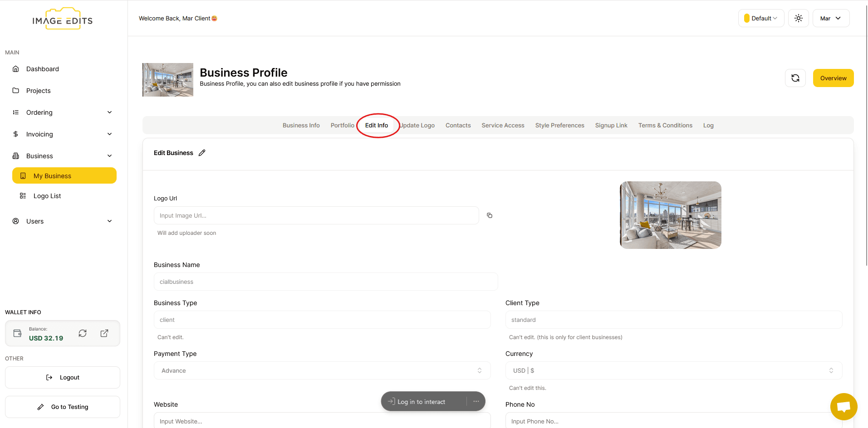This screenshot has width=868, height=428.
Task: Open the chat support bubble
Action: [x=843, y=406]
